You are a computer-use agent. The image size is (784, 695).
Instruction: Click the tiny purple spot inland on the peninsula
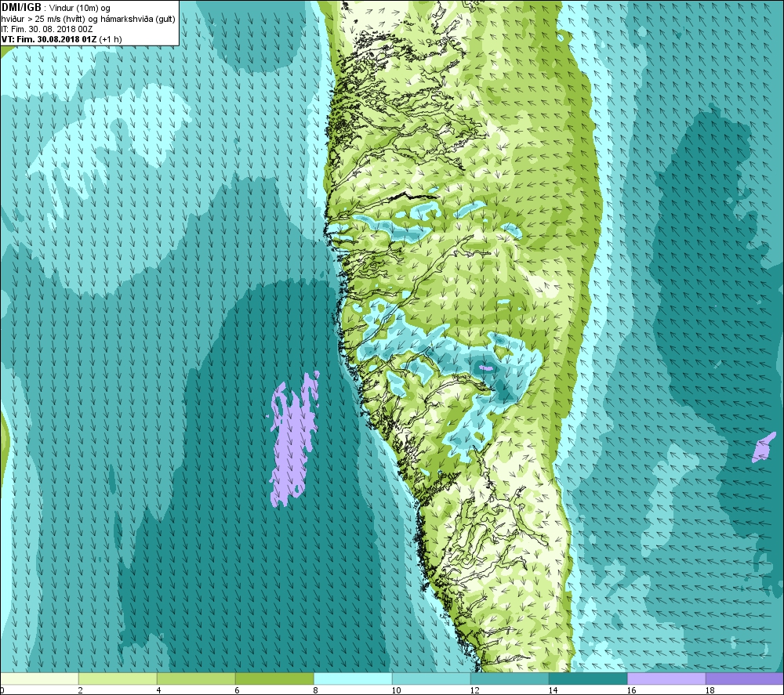coord(486,368)
